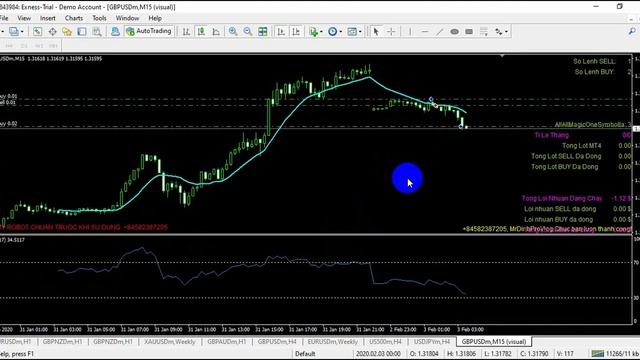Open the search magnifier icon
This screenshot has height=360, width=640.
pos(631,31)
